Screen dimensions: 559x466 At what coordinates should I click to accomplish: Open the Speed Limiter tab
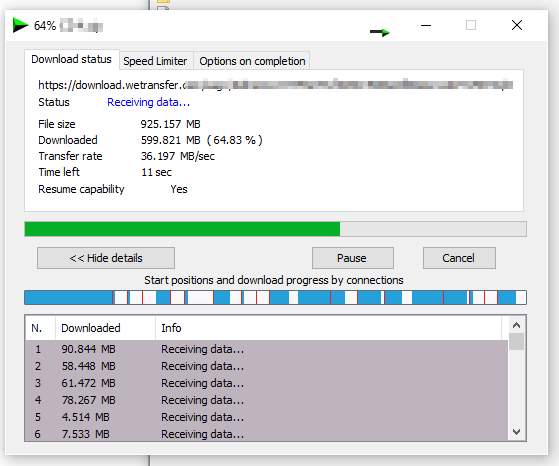tap(155, 61)
